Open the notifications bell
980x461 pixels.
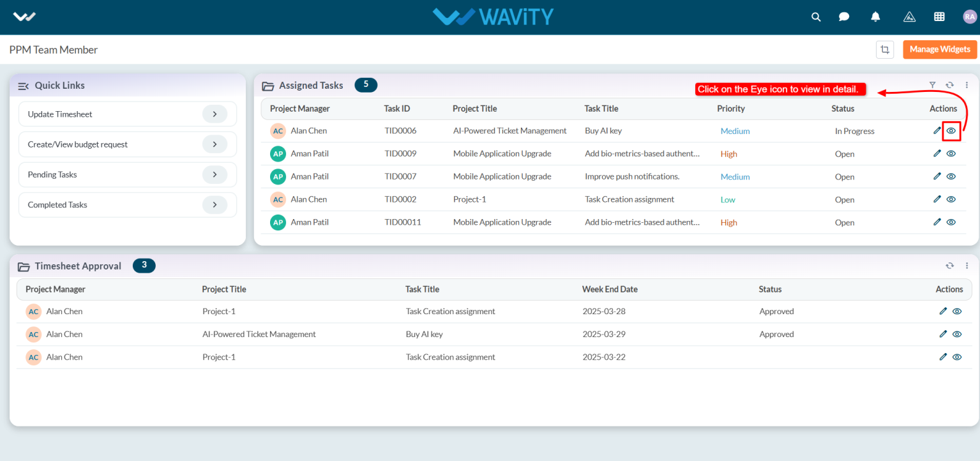click(x=875, y=17)
